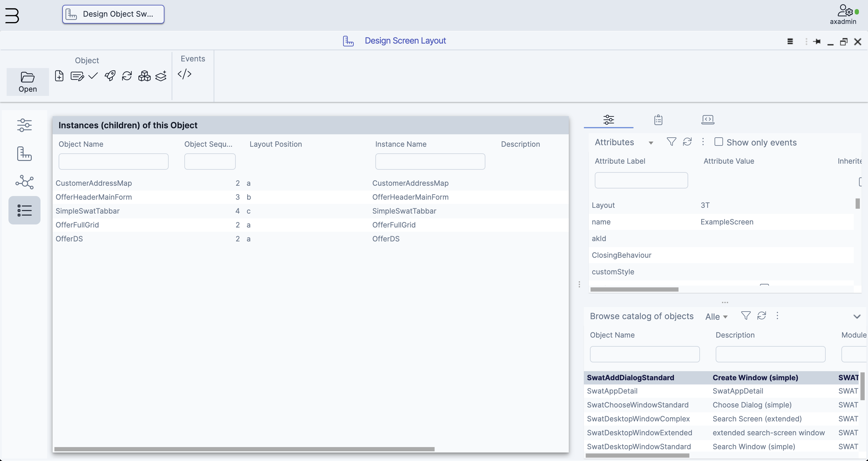The width and height of the screenshot is (868, 461).
Task: Open the Alle dropdown in catalog browser
Action: [716, 317]
